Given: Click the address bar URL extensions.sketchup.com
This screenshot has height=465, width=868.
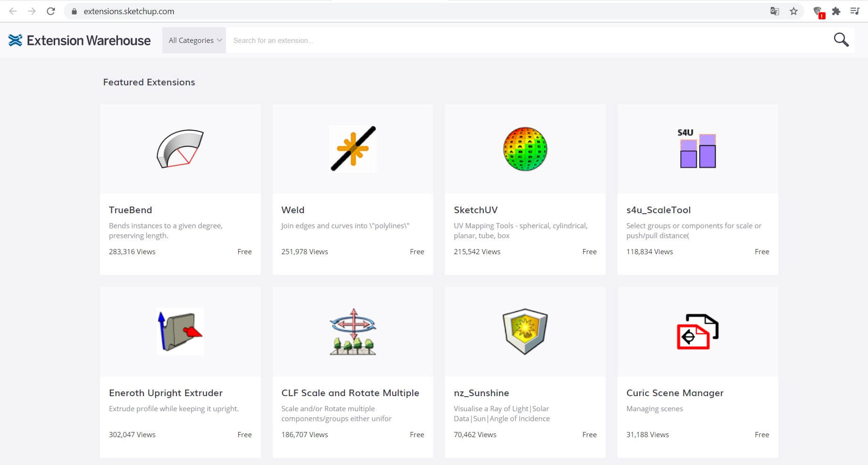Looking at the screenshot, I should pos(129,11).
